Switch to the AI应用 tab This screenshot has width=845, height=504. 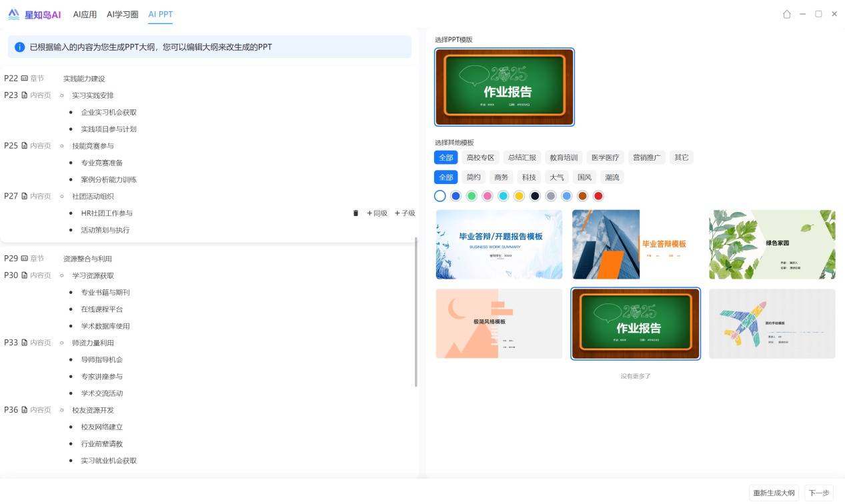click(85, 14)
